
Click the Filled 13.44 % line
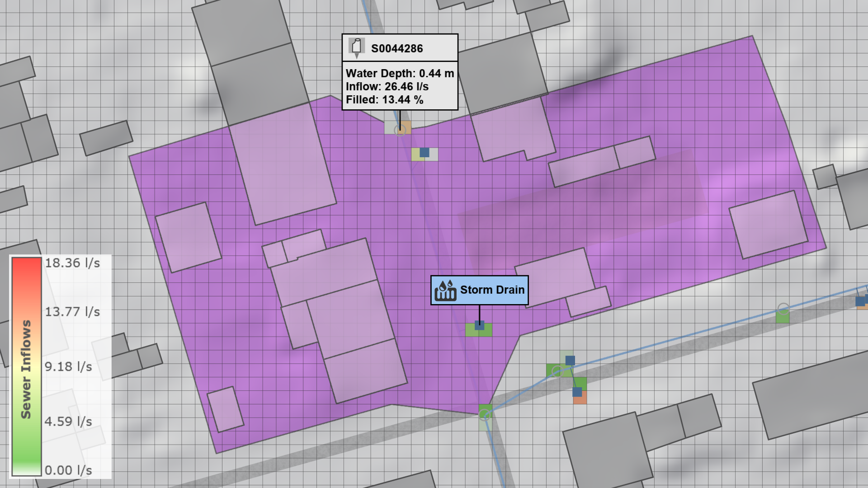pyautogui.click(x=384, y=99)
